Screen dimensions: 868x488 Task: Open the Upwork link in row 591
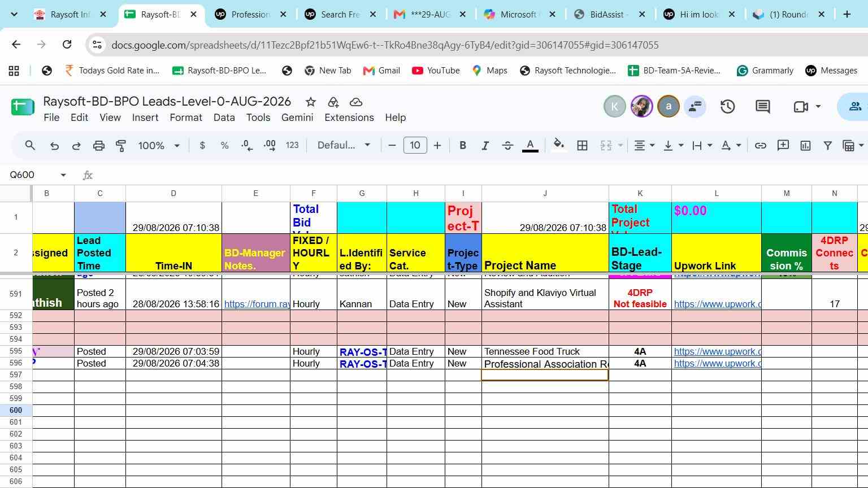[x=717, y=304]
